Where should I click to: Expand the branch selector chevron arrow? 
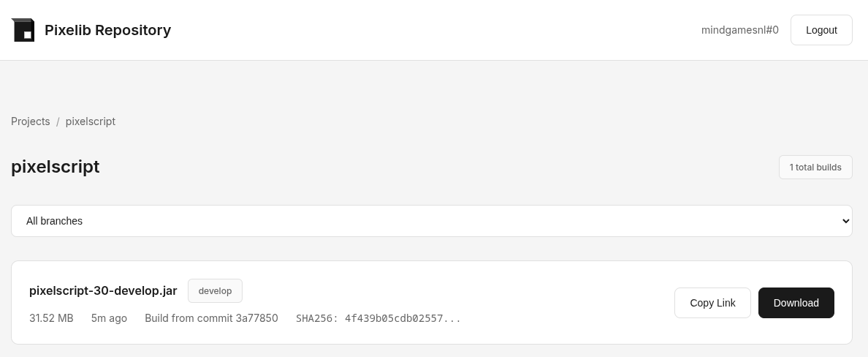pyautogui.click(x=845, y=221)
